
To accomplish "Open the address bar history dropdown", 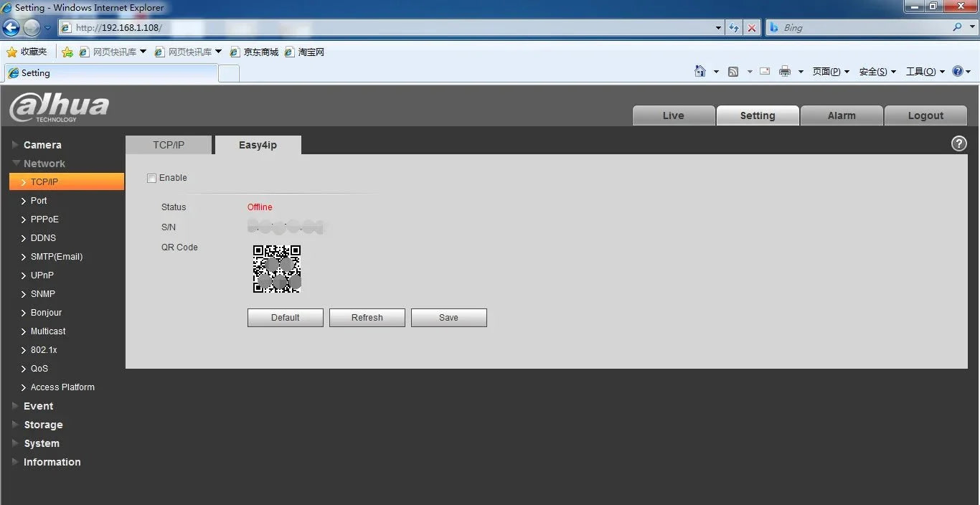I will point(719,28).
